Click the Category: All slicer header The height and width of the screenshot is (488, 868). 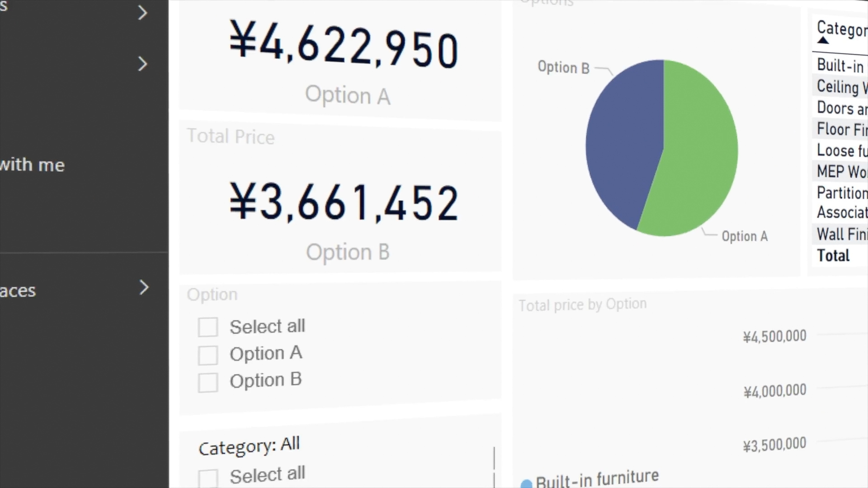pyautogui.click(x=249, y=446)
